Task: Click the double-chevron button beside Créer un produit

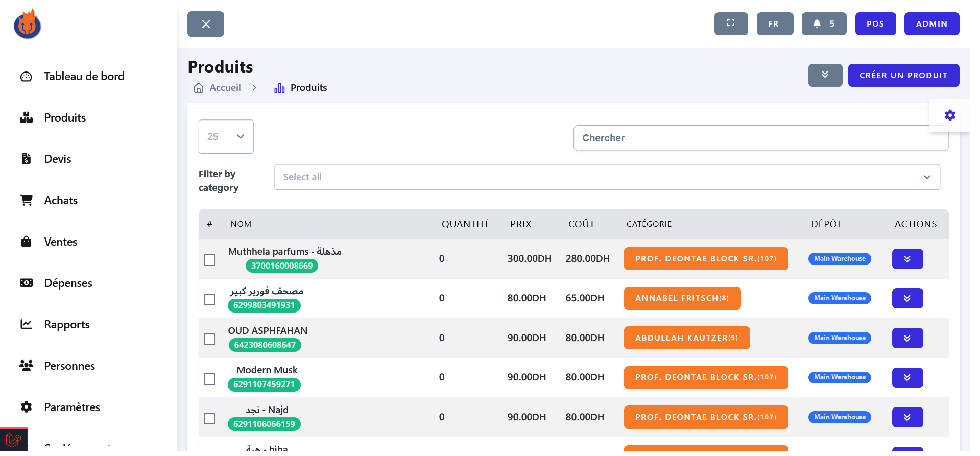Action: pyautogui.click(x=825, y=75)
